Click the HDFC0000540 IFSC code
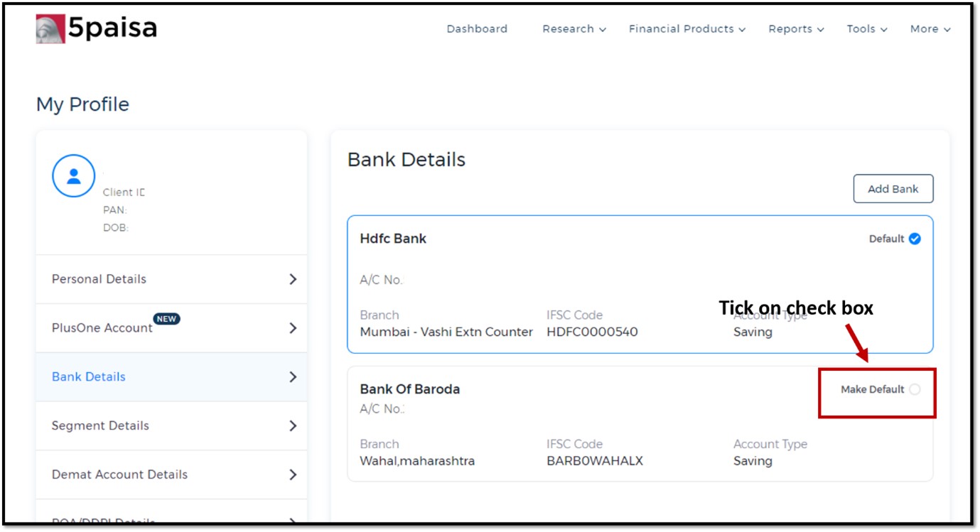This screenshot has height=532, width=980. coord(592,332)
